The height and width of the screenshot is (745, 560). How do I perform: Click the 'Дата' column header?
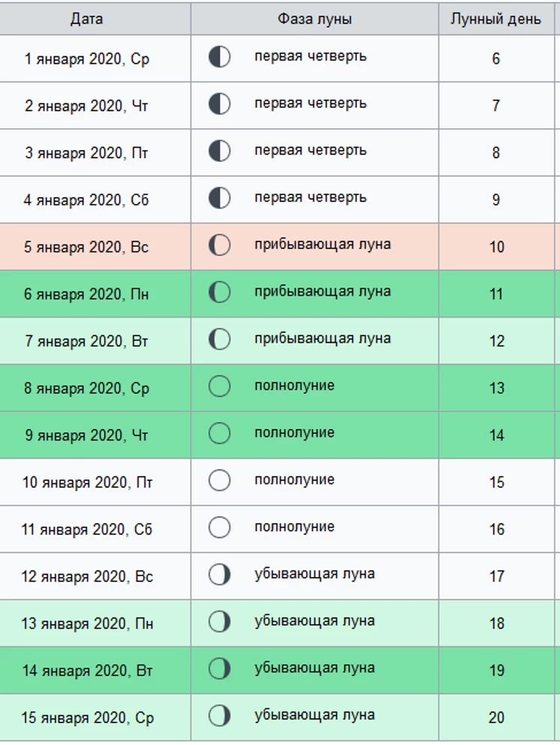pos(87,19)
